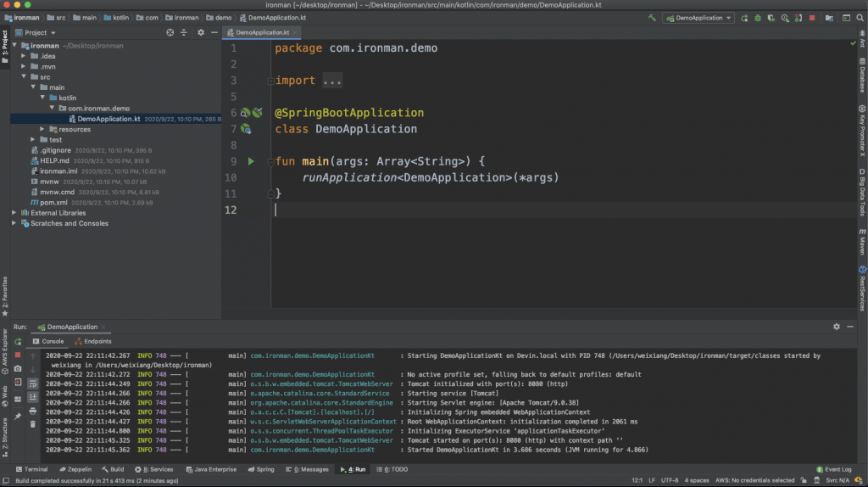Open the Project view mode dropdown
The image size is (868, 487).
[x=36, y=33]
